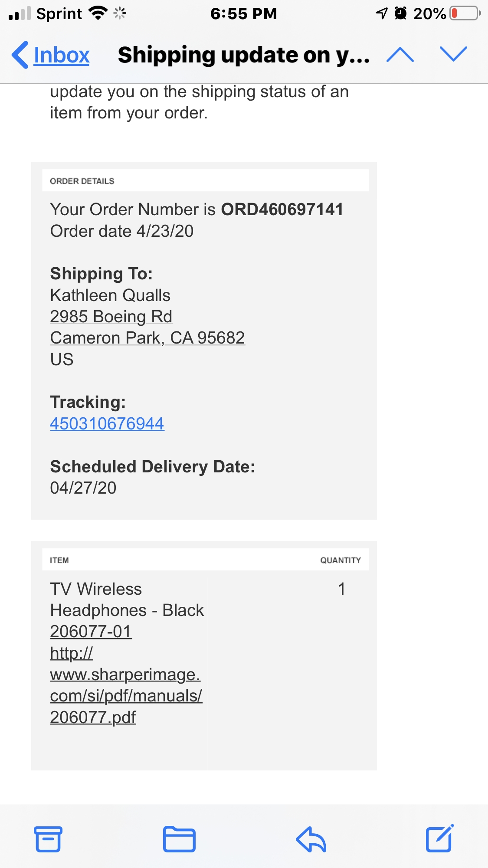Move message using the folder icon

click(179, 839)
